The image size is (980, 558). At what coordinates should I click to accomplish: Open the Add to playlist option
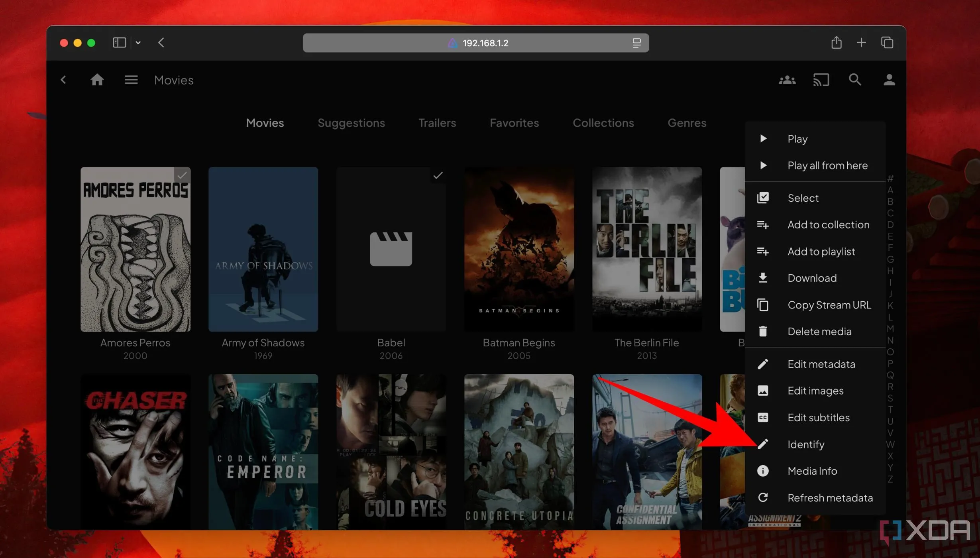pos(821,251)
